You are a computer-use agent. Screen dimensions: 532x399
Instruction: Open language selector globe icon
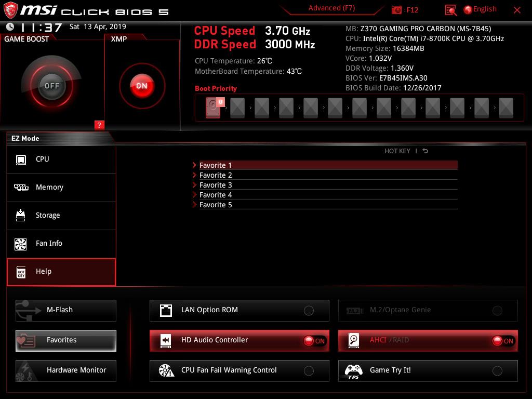pyautogui.click(x=468, y=9)
